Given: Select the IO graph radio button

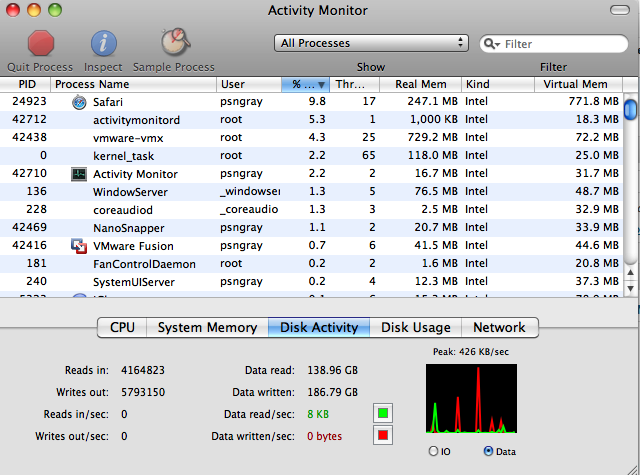Looking at the screenshot, I should click(433, 451).
